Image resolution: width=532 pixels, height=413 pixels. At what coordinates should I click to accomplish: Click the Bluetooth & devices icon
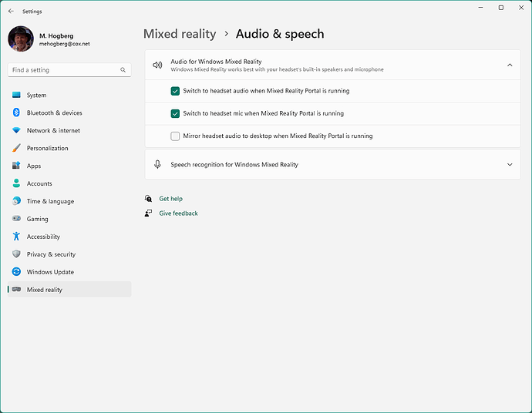(x=16, y=112)
